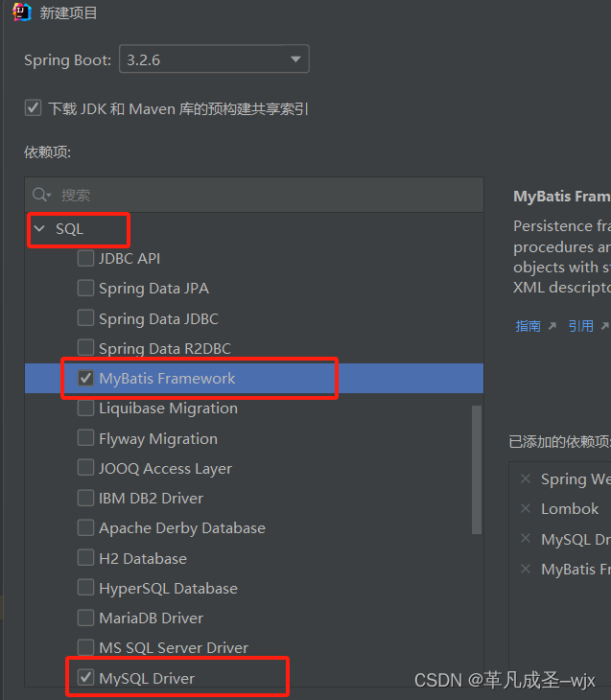Image resolution: width=611 pixels, height=700 pixels.
Task: Select the H2 Database label
Action: [143, 558]
